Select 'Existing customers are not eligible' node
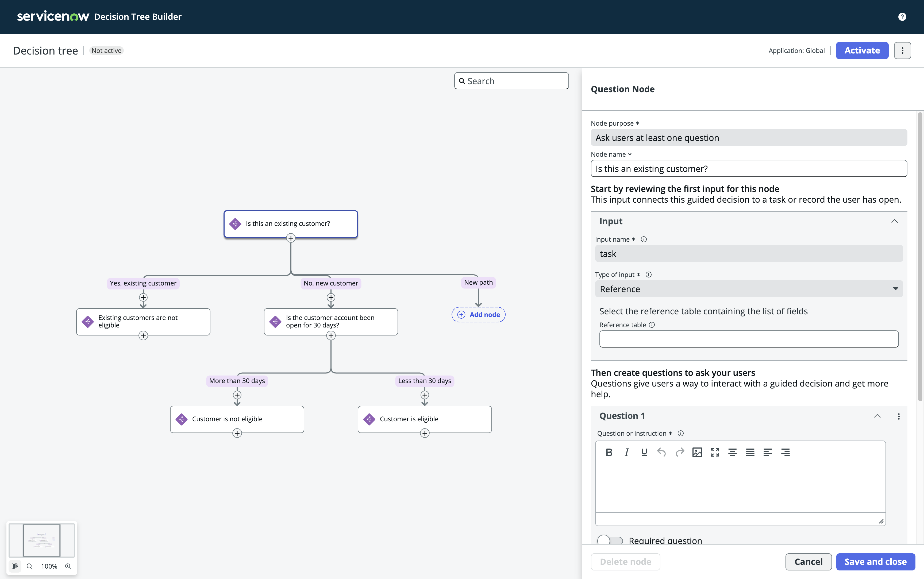Image resolution: width=924 pixels, height=579 pixels. [x=143, y=322]
